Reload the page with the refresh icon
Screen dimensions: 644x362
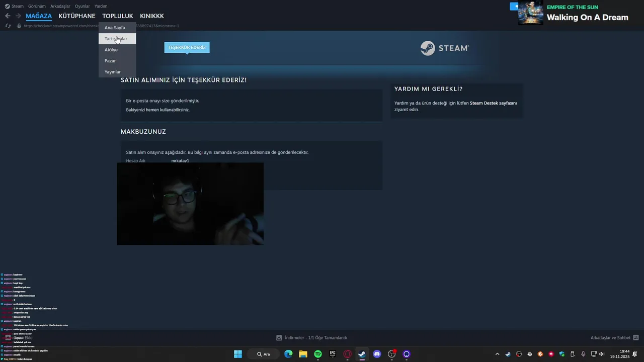[8, 26]
